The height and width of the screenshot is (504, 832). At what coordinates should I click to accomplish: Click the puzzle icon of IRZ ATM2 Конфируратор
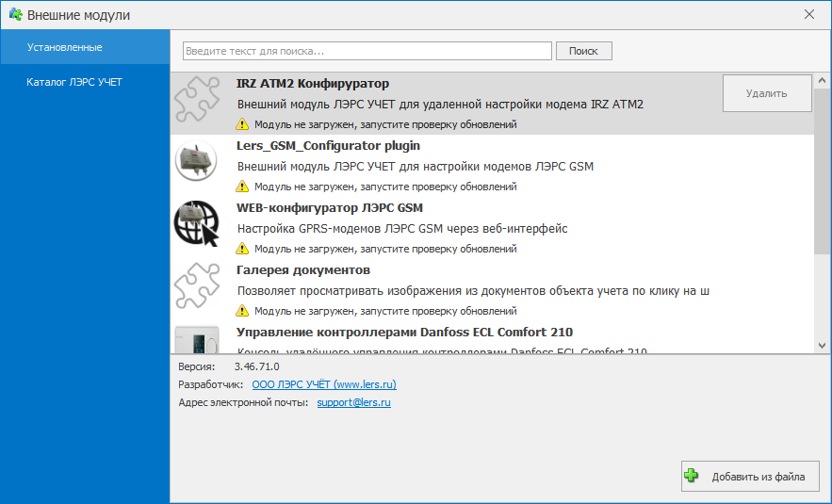[x=197, y=100]
